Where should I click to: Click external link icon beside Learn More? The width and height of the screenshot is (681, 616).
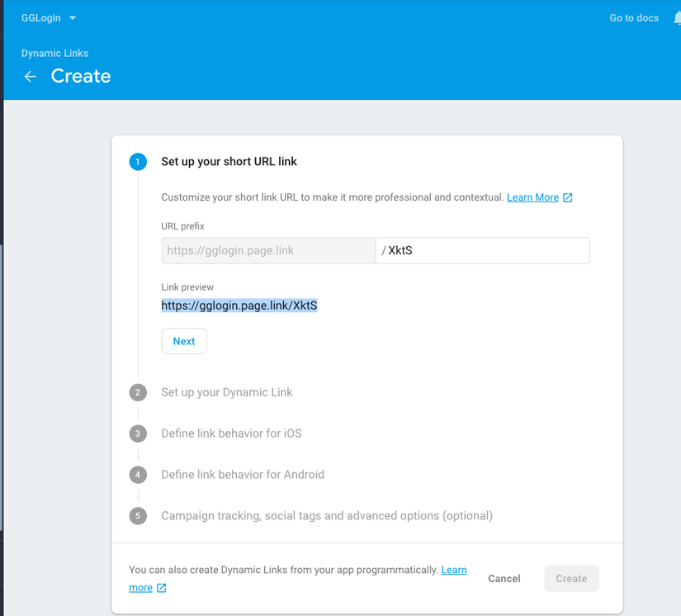pos(568,198)
